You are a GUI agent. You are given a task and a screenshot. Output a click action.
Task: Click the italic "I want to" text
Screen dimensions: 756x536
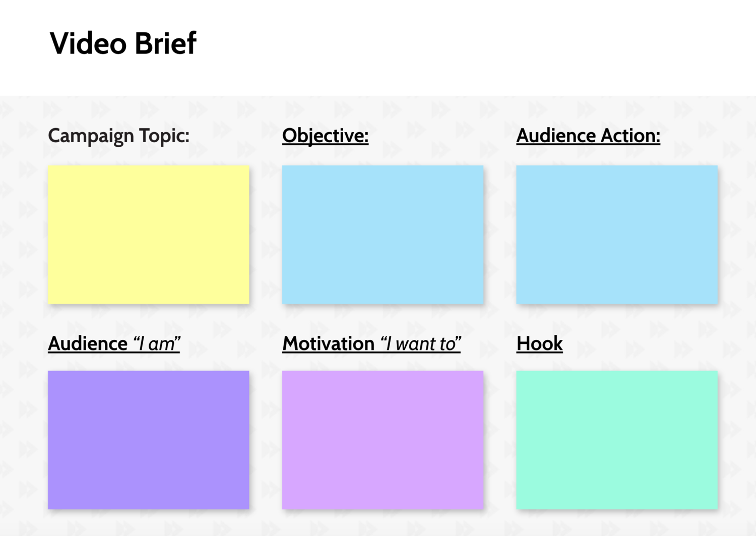click(x=421, y=344)
